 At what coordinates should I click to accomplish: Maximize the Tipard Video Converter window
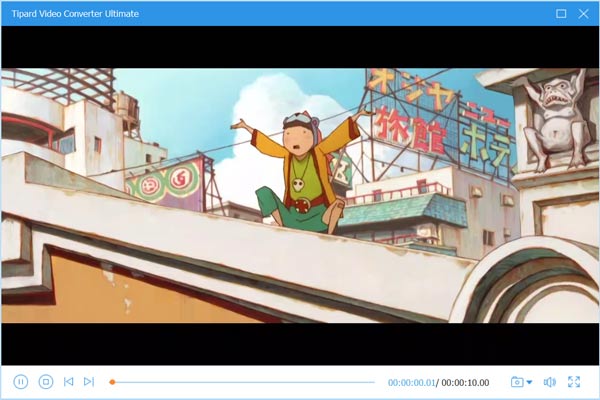click(561, 14)
